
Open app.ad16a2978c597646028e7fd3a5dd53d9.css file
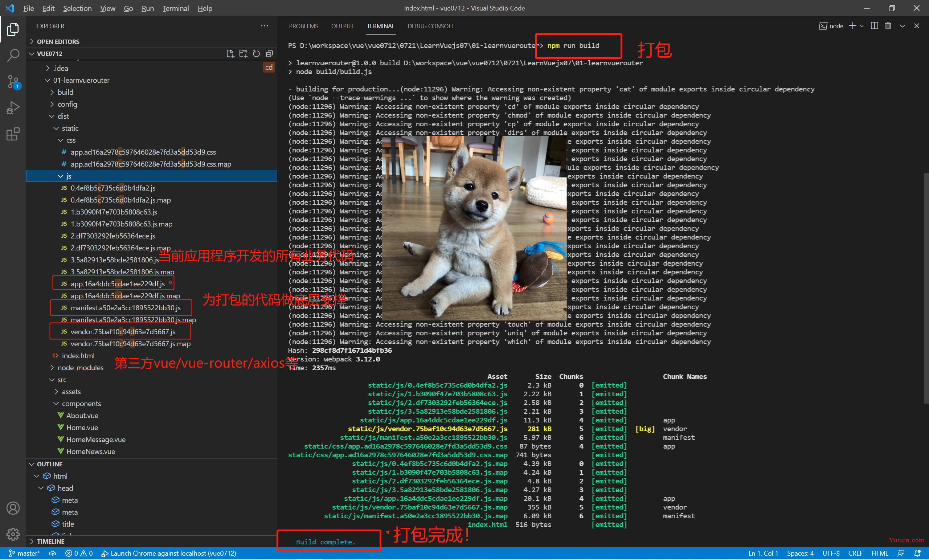(x=152, y=152)
